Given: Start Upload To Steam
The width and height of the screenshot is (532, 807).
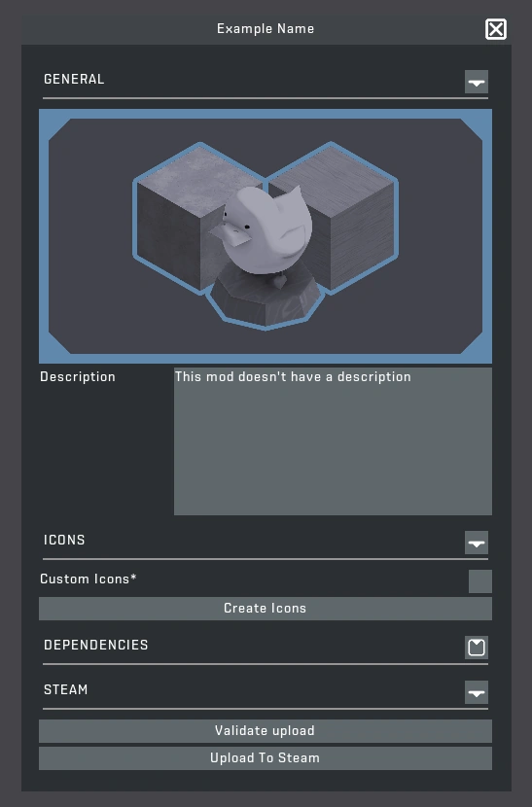Looking at the screenshot, I should click(266, 758).
